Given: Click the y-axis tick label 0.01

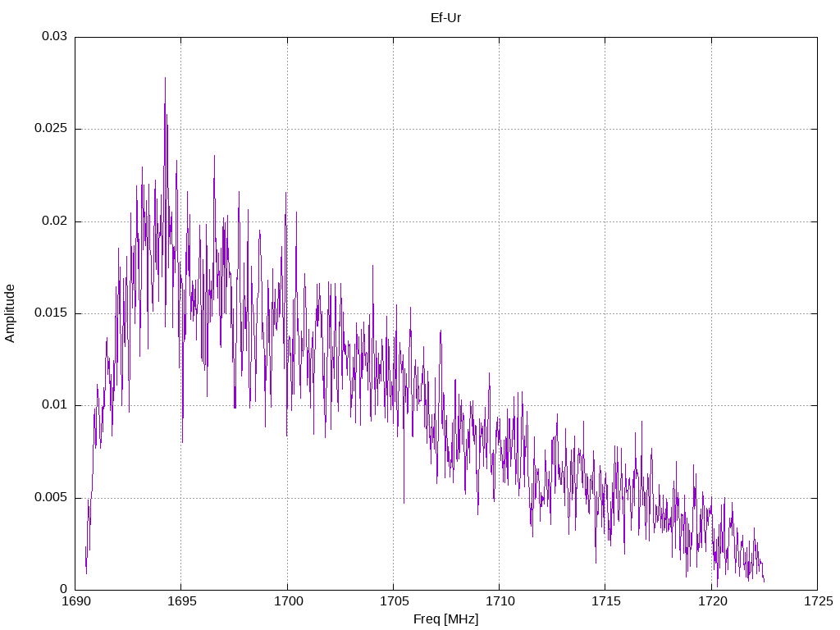Looking at the screenshot, I should (55, 405).
